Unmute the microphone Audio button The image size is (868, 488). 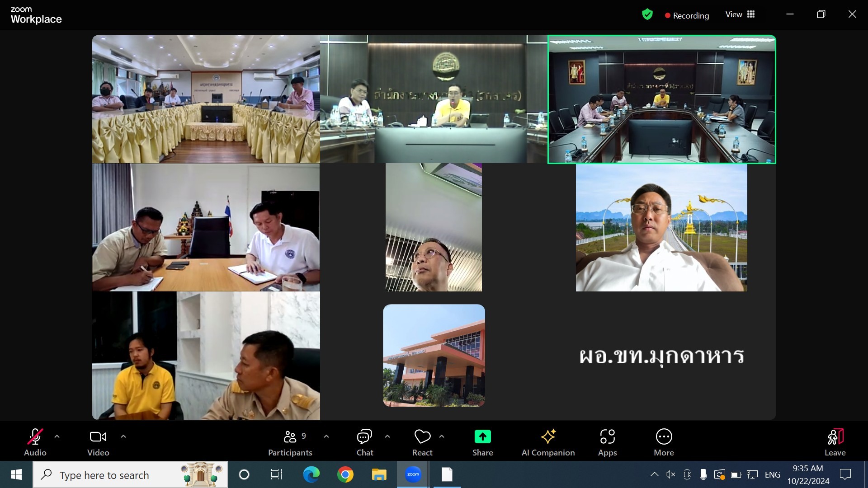coord(35,442)
